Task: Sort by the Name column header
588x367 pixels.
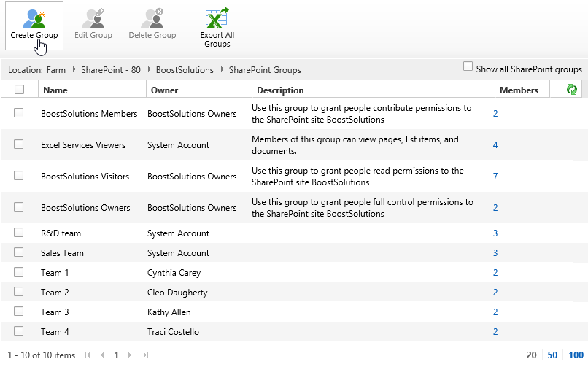Action: (55, 90)
